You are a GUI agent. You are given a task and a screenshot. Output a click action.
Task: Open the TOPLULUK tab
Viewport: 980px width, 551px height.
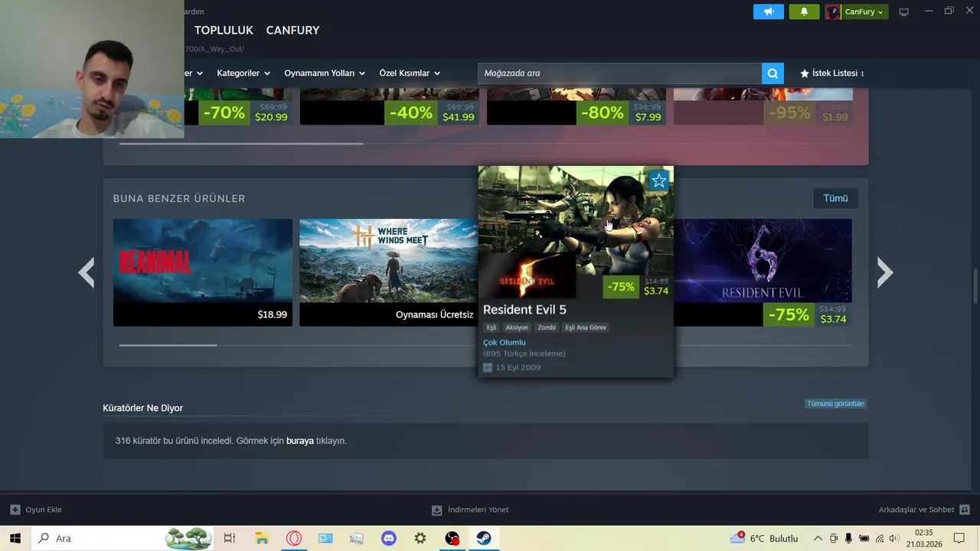click(x=224, y=30)
